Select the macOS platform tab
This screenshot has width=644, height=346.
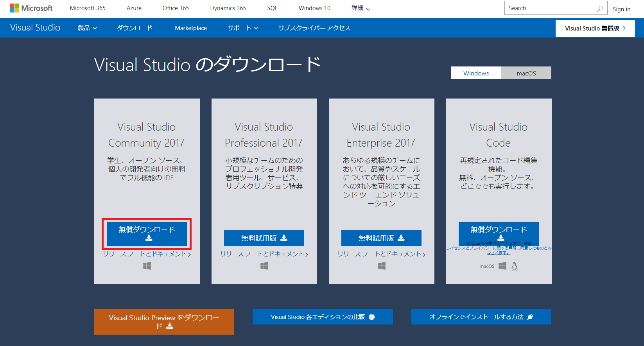(526, 73)
